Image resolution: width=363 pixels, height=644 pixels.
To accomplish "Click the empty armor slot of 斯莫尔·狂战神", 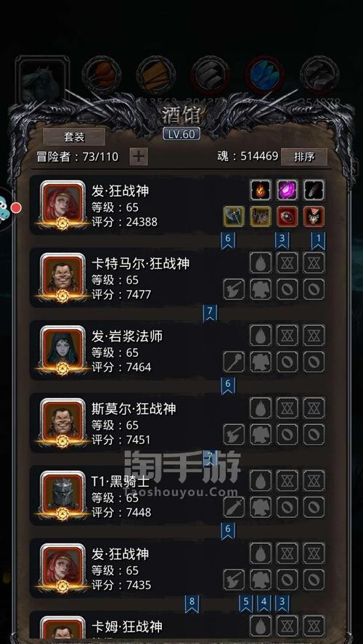I will pyautogui.click(x=260, y=434).
